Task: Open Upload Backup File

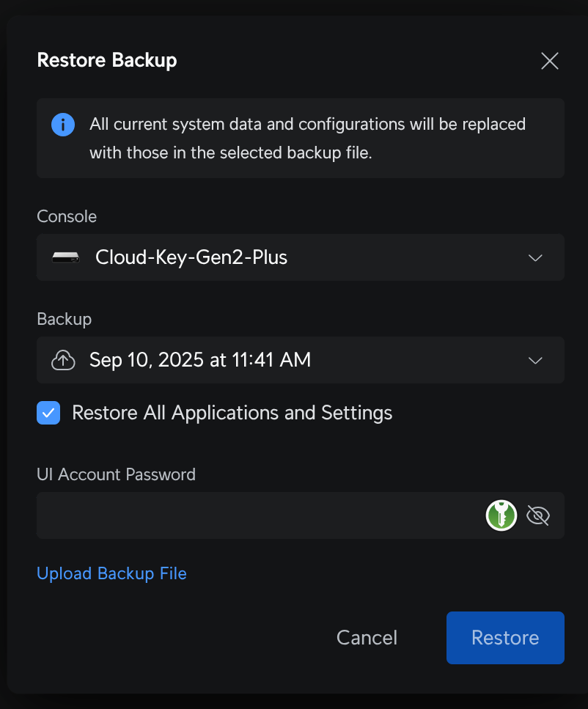Action: point(111,573)
